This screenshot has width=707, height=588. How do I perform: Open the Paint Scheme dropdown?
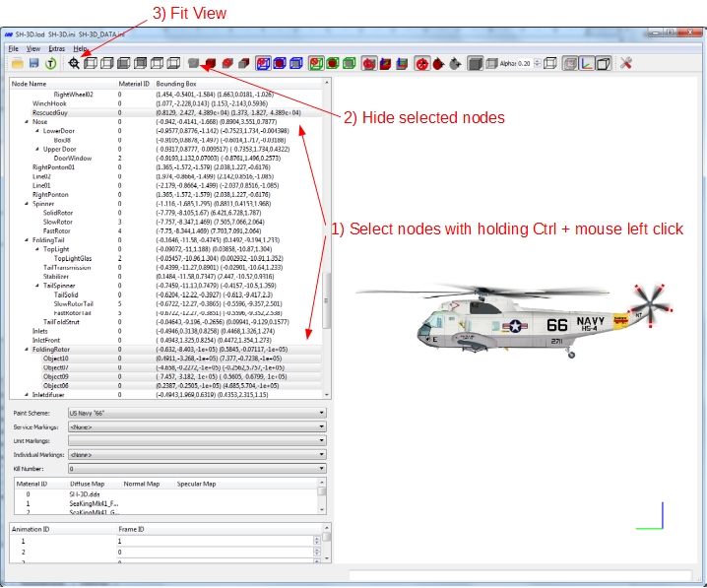[197, 413]
